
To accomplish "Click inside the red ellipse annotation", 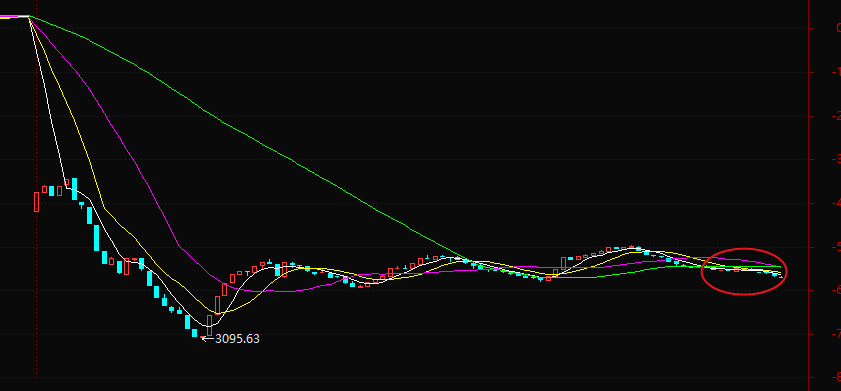I will click(x=744, y=271).
